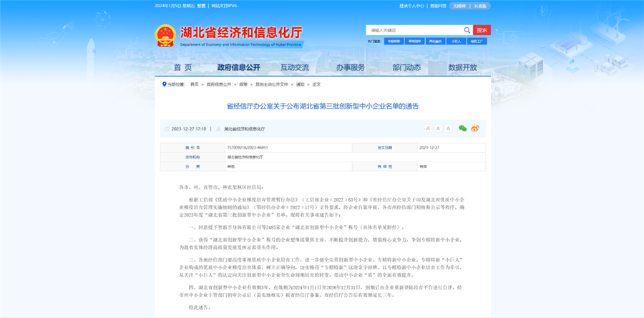Switch to 长者版 elderly mode
The image size is (644, 318).
pos(480,6)
